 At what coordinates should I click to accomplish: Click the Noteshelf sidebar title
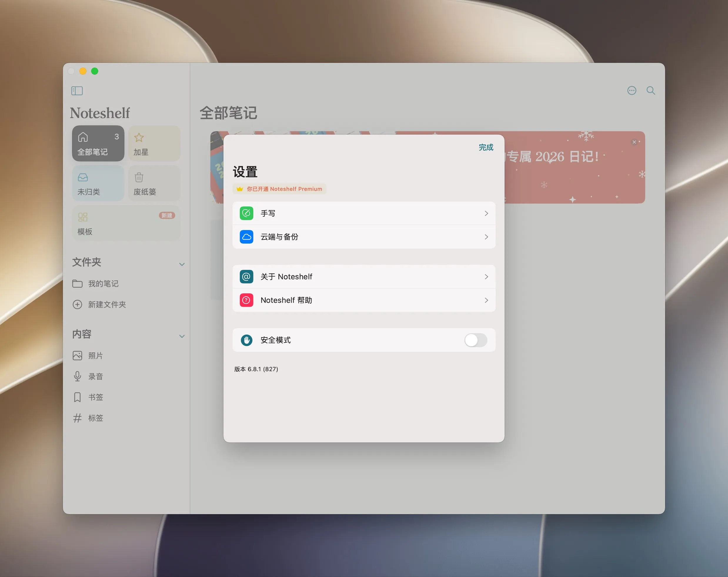click(100, 113)
